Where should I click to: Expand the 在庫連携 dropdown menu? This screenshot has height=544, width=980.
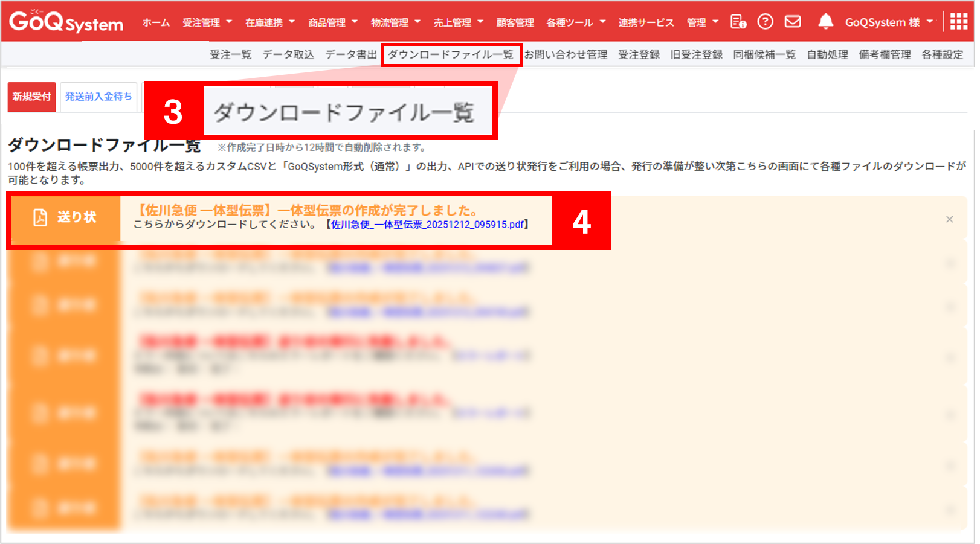270,22
